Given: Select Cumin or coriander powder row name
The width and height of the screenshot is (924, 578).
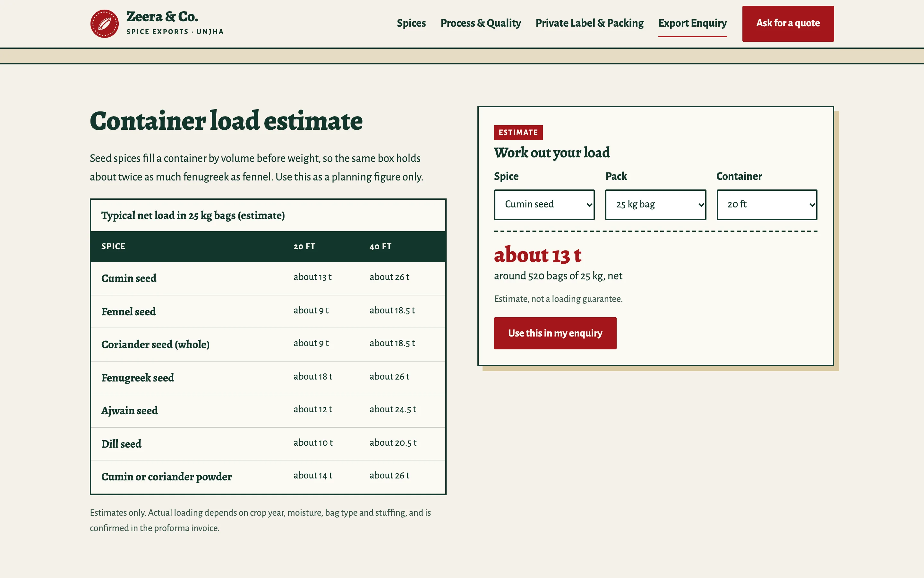Looking at the screenshot, I should (x=166, y=476).
